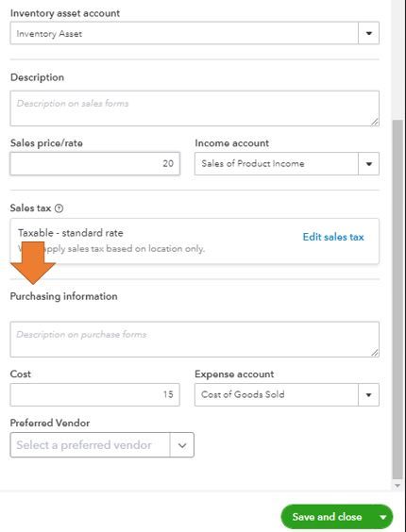
Task: Select the Sales of Product Income field
Action: point(277,164)
